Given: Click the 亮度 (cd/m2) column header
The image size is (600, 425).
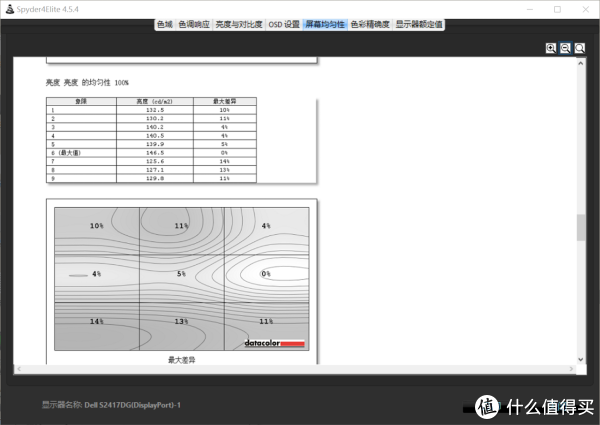Looking at the screenshot, I should (x=155, y=101).
